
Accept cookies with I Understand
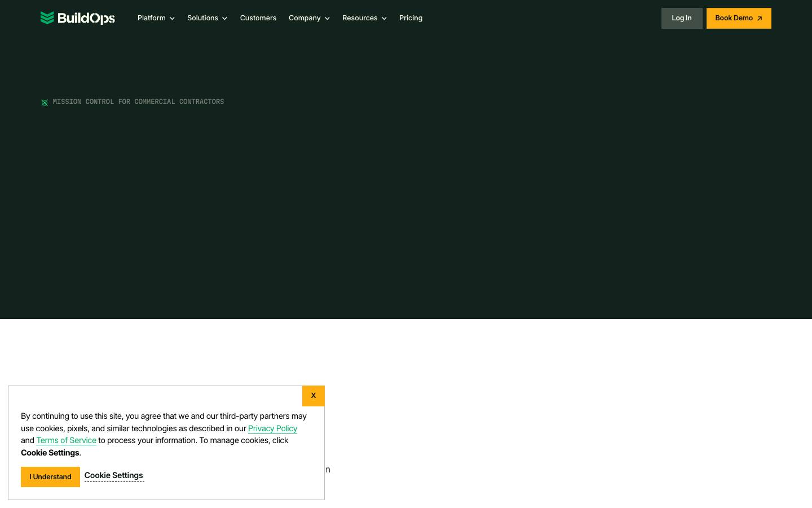click(x=50, y=477)
